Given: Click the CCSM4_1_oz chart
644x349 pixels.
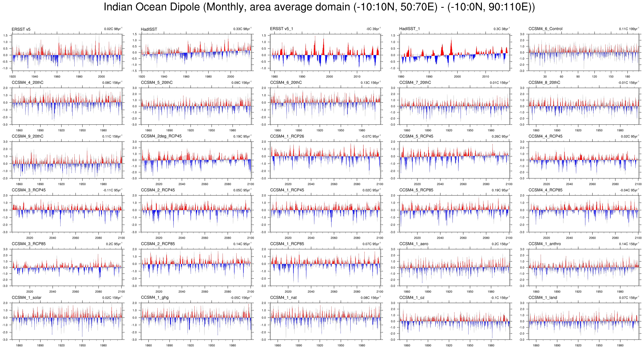Looking at the screenshot, I should pyautogui.click(x=455, y=321).
